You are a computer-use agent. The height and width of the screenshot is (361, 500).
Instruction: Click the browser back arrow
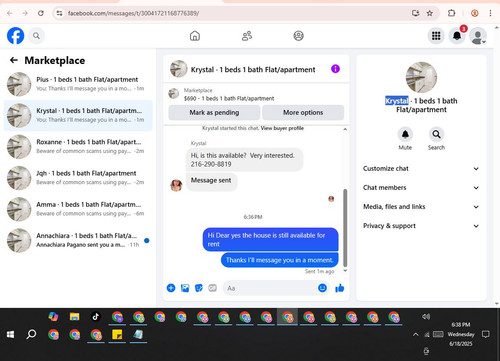(10, 13)
